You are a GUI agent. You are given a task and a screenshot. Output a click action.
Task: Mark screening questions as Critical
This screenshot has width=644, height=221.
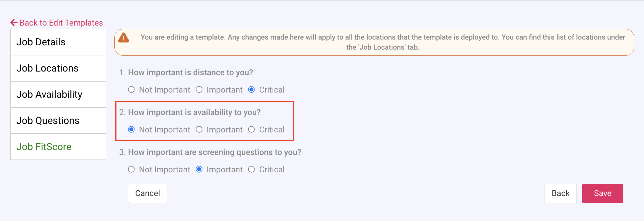click(x=251, y=170)
